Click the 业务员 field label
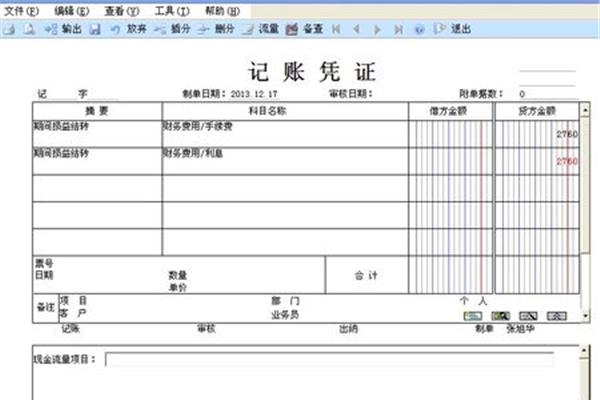Screen dimensions: 600x400 [285, 315]
